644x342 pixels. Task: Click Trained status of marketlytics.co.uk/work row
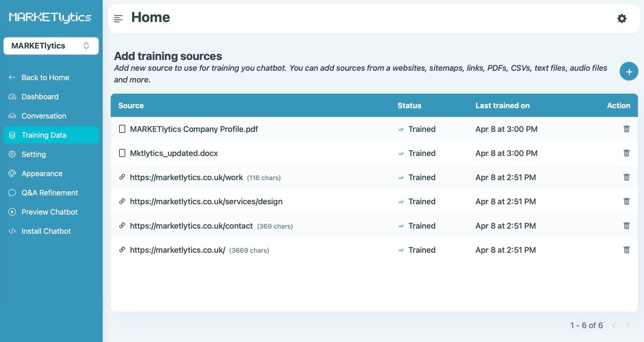pyautogui.click(x=417, y=177)
